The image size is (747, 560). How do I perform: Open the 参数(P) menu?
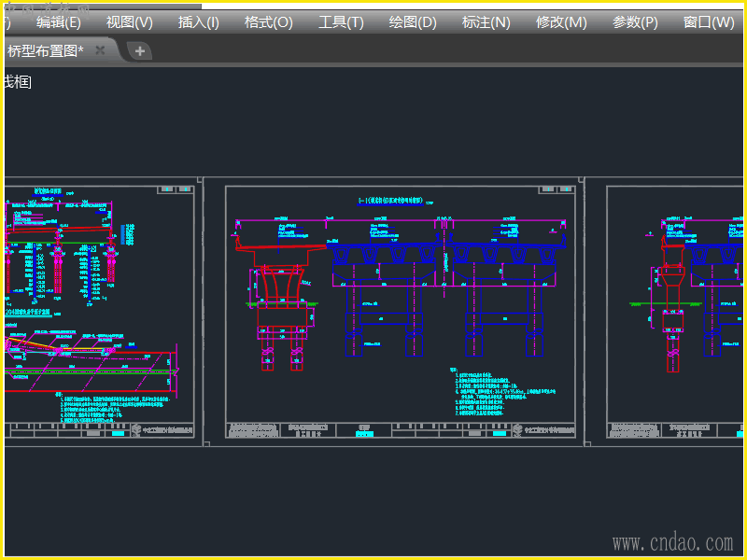635,22
